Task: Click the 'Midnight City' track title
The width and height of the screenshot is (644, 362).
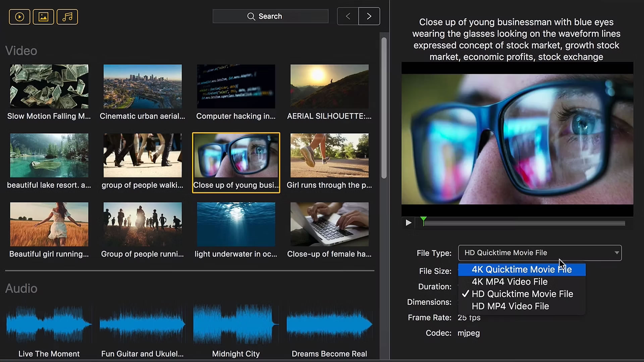Action: [x=236, y=354]
